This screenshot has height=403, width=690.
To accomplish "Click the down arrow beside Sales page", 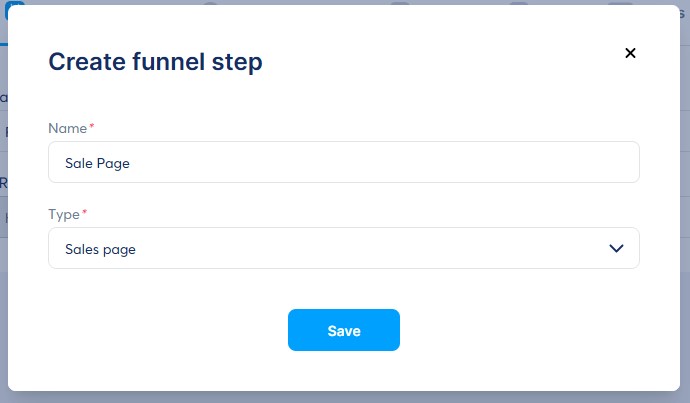I will (616, 249).
